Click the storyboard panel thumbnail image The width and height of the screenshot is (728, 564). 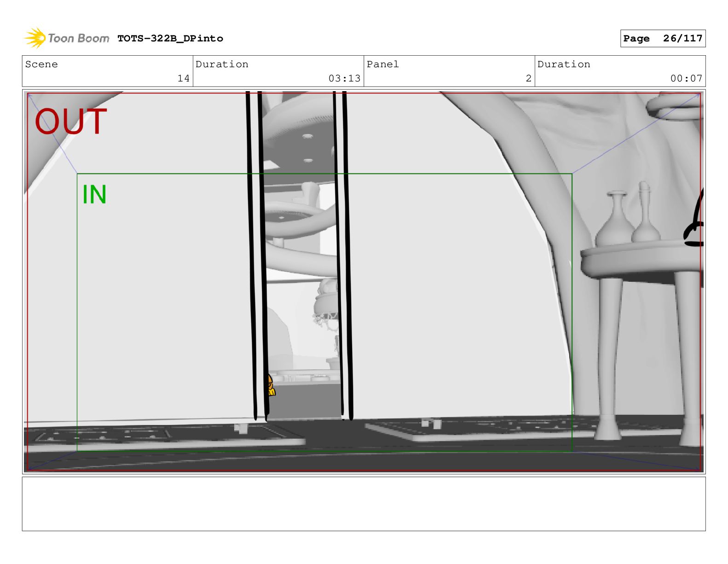click(x=364, y=282)
